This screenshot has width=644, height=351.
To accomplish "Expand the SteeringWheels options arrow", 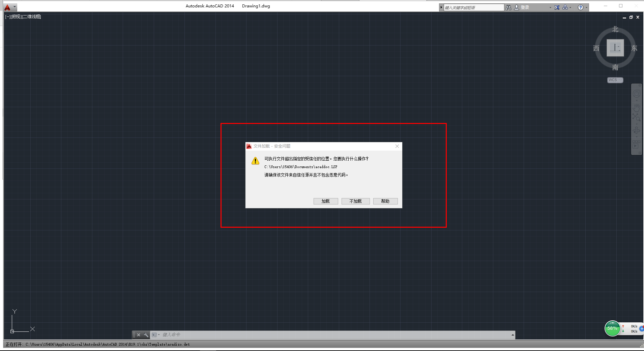I will coord(637,100).
